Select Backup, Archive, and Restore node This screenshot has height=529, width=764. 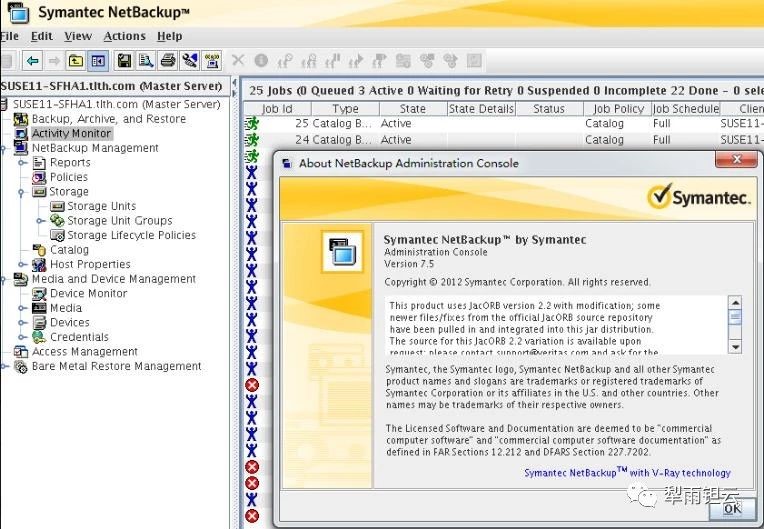pos(109,119)
